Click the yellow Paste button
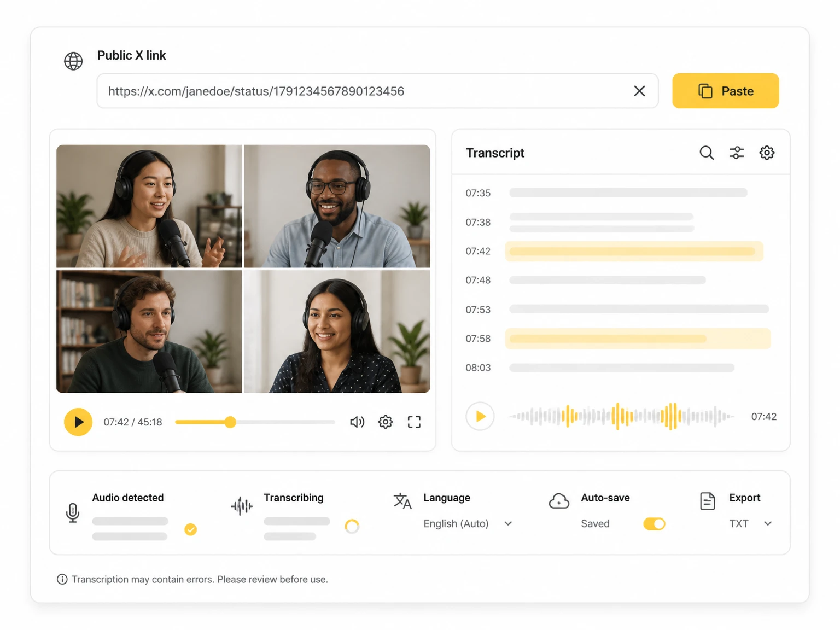The height and width of the screenshot is (630, 840). coord(725,91)
